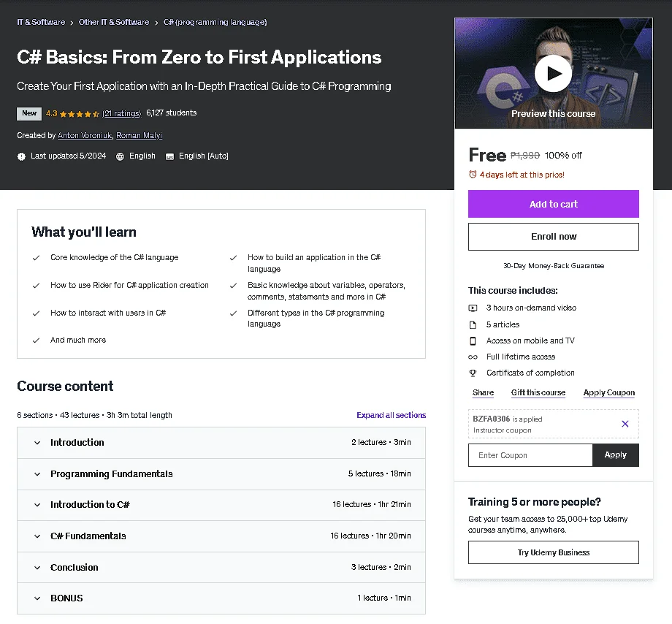Viewport: 672px width, 624px height.
Task: Click the checkmark beside How to interact with users
Action: pyautogui.click(x=36, y=313)
